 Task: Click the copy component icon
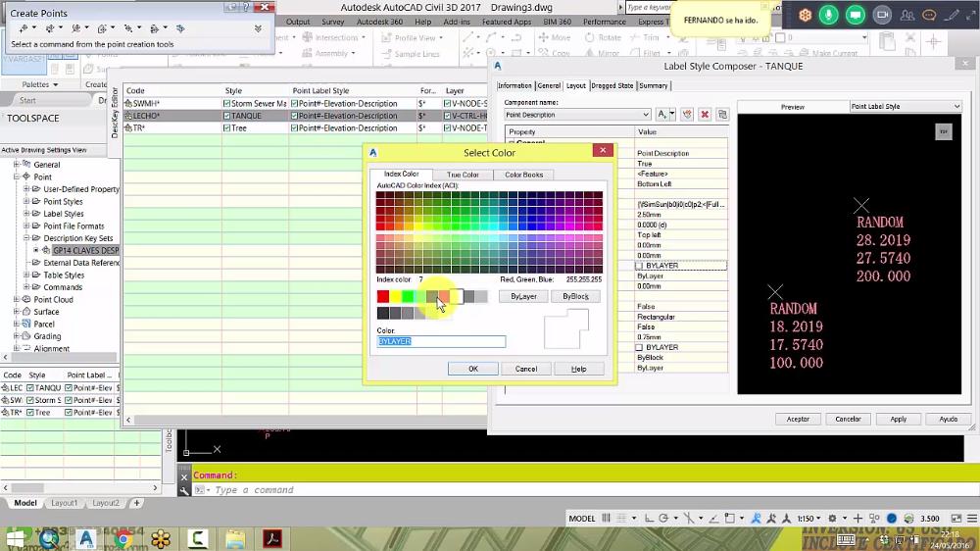point(722,115)
